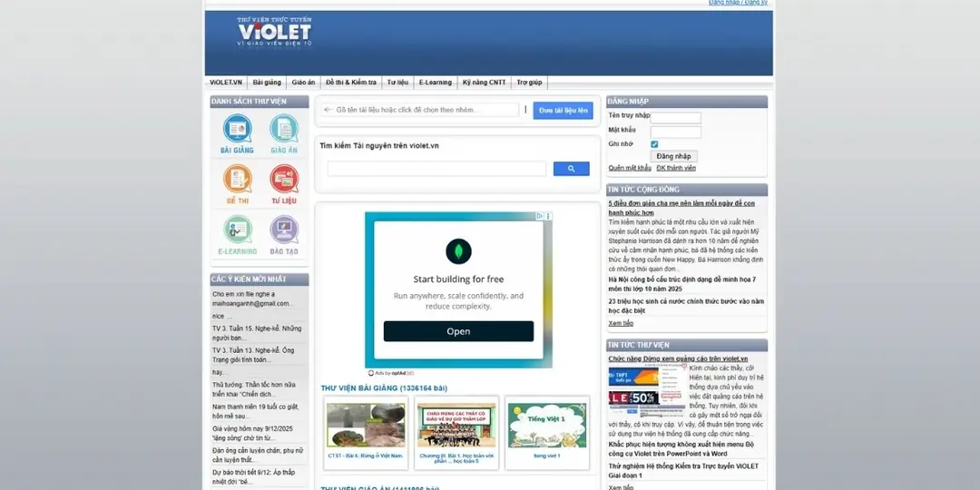Focus the Tên truy nhập input field

click(676, 118)
